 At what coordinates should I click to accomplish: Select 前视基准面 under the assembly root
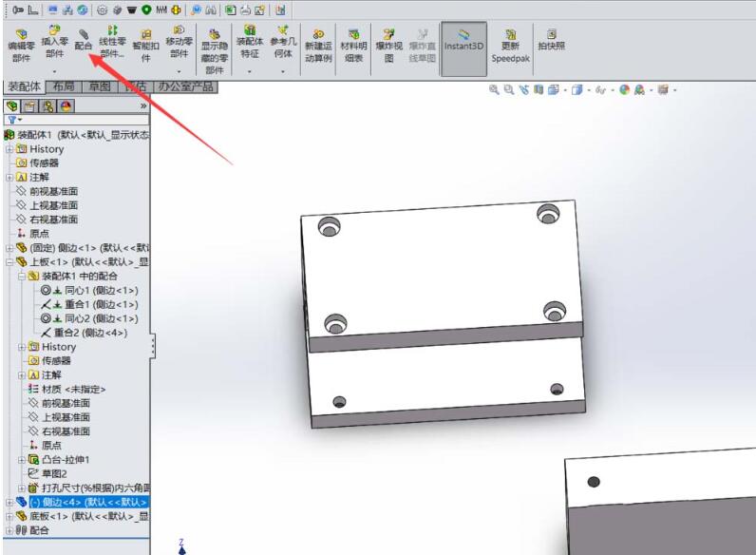click(x=52, y=191)
